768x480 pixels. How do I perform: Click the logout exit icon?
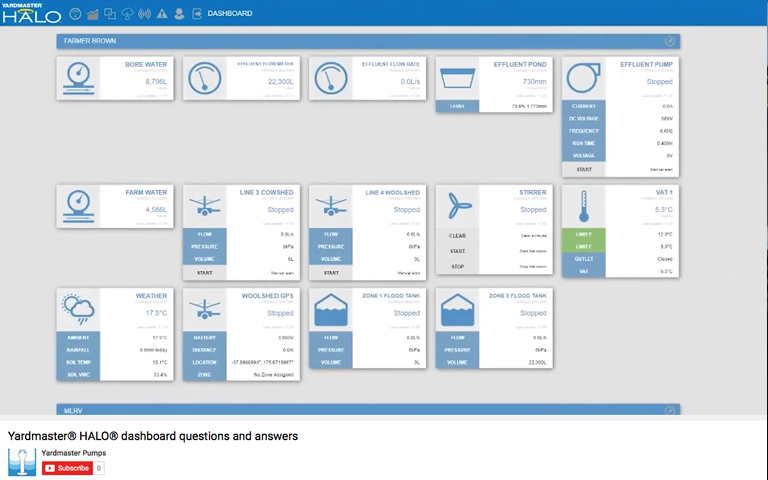pos(197,14)
